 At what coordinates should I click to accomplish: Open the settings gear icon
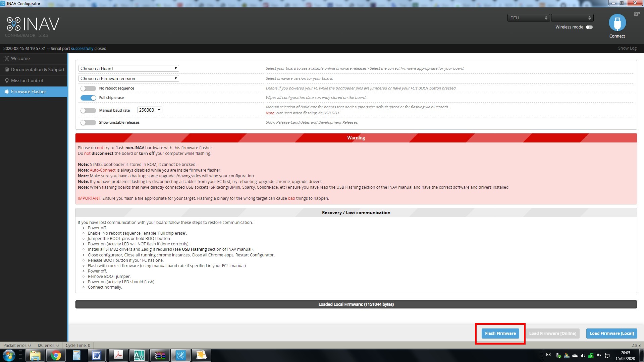click(636, 14)
